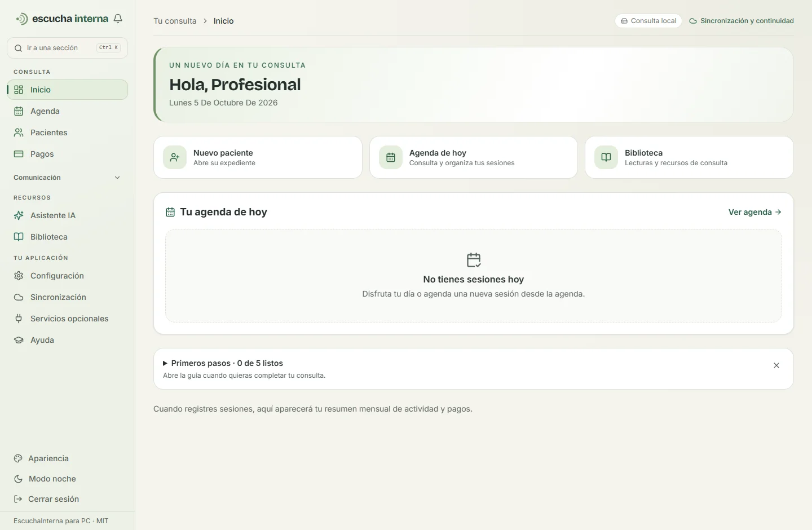Click the Asistente IA sparkle icon
The height and width of the screenshot is (530, 812).
click(19, 215)
